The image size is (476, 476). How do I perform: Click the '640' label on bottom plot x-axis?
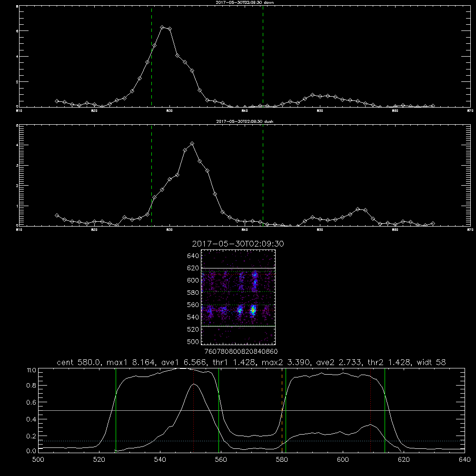click(x=465, y=460)
